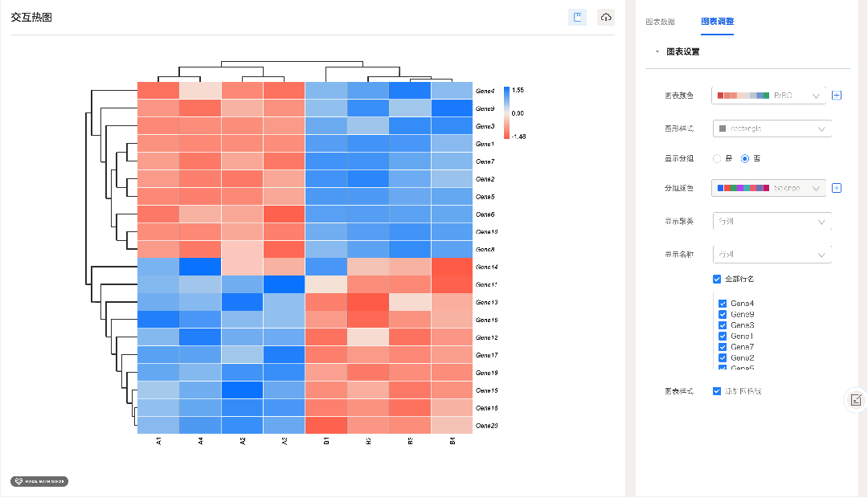Open the 显示聚类 dropdown
This screenshot has width=868, height=498.
(x=771, y=221)
